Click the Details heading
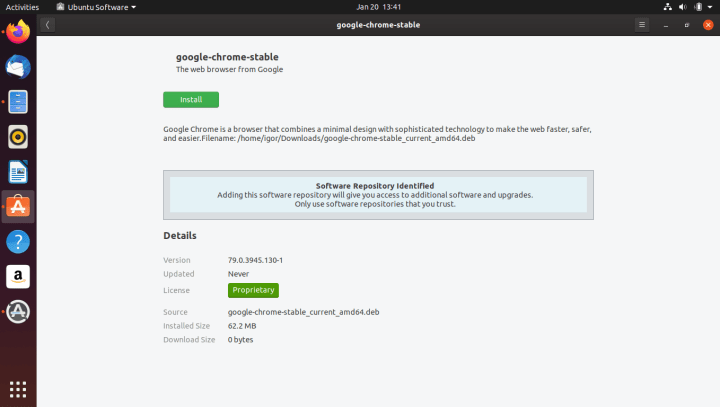Screen dimensions: 720x407 point(180,236)
